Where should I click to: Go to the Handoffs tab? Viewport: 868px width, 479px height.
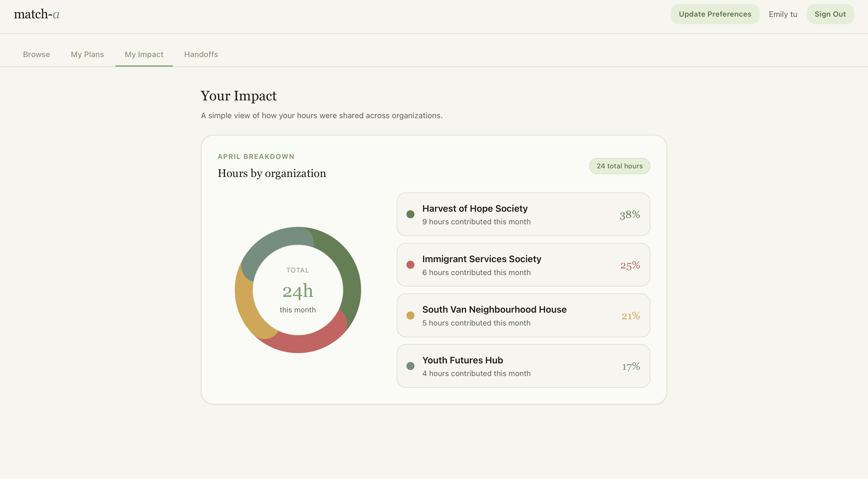(x=201, y=54)
